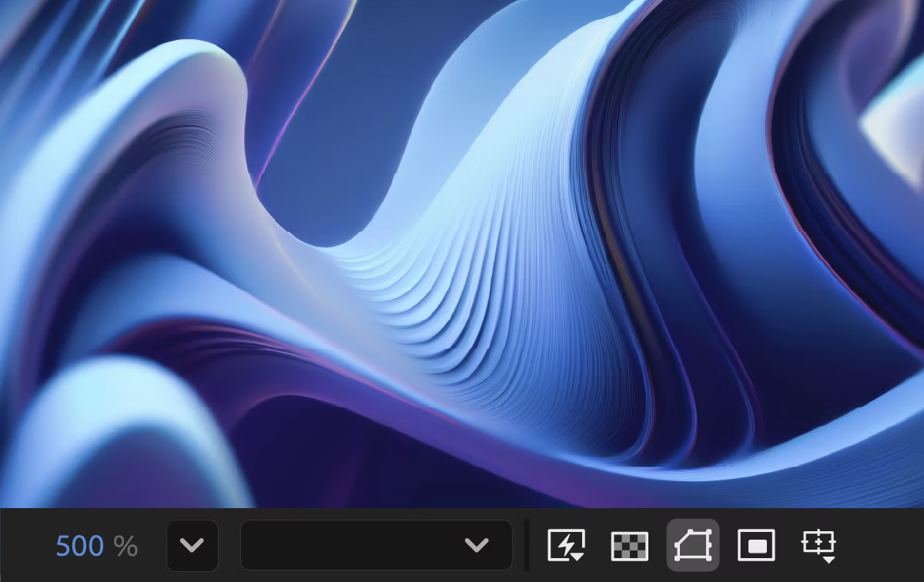Click the percent sign beside the zoom value
The width and height of the screenshot is (924, 582).
coord(126,547)
